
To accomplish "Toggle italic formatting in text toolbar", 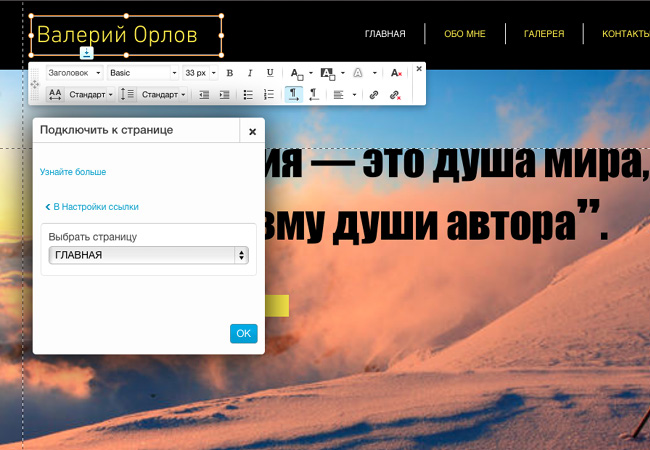I will click(x=250, y=73).
